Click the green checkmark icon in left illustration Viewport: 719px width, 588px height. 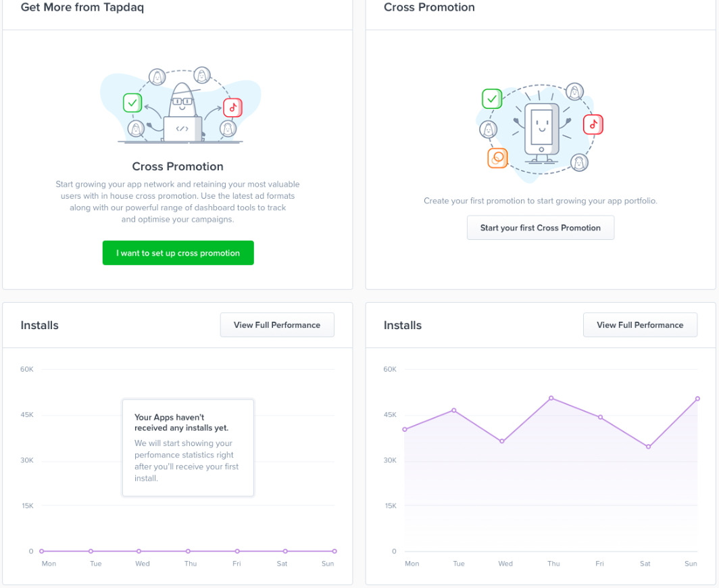point(132,103)
